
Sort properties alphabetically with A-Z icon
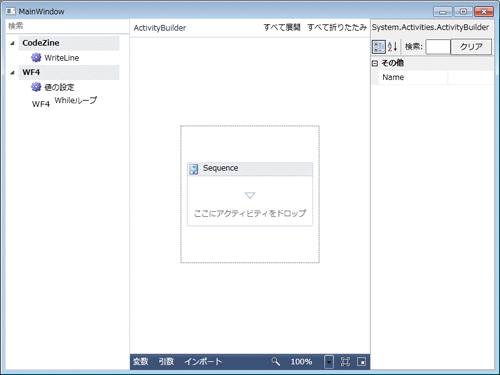[x=392, y=47]
